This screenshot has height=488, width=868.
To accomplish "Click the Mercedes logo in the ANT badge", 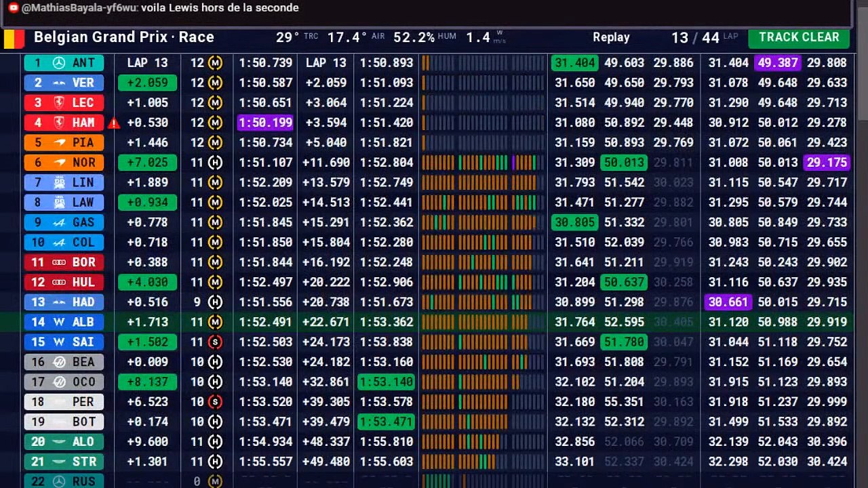I will [x=59, y=63].
